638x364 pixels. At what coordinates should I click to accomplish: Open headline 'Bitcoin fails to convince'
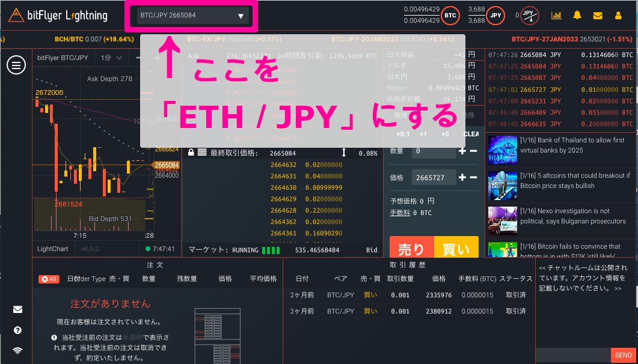pos(571,251)
